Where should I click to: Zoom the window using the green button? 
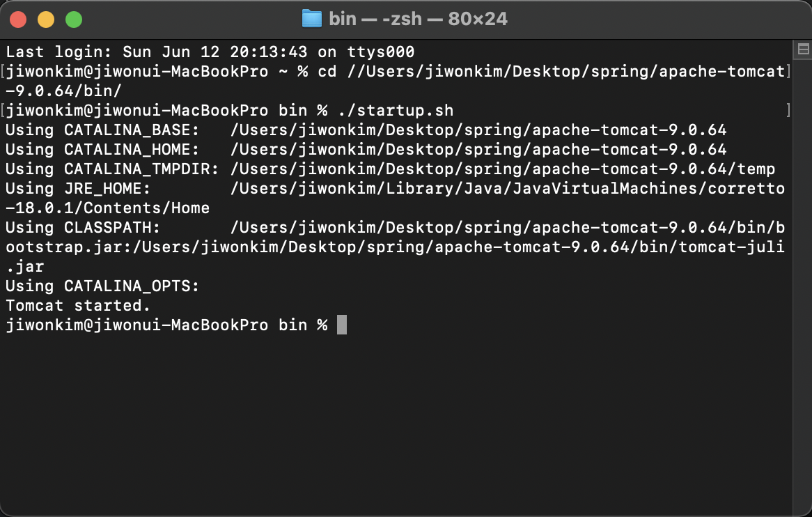click(x=74, y=20)
